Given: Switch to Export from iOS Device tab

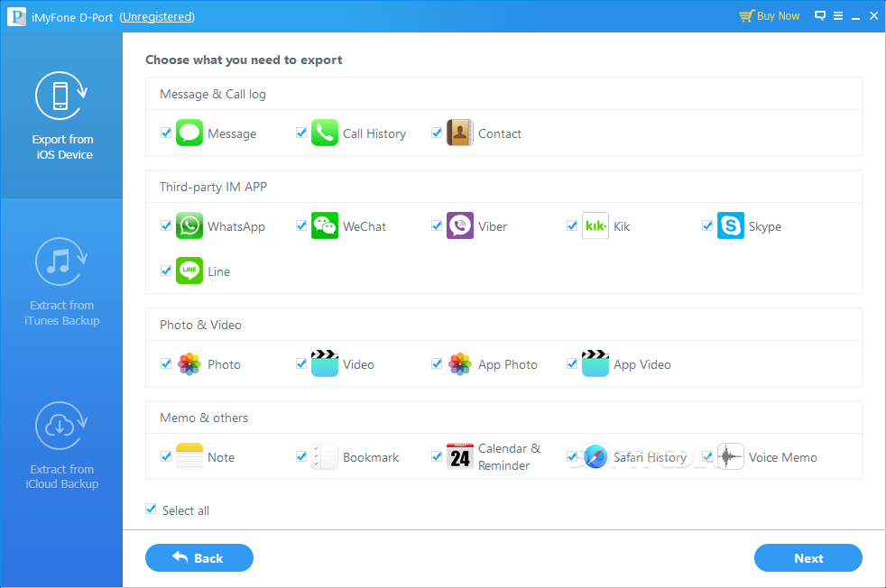Looking at the screenshot, I should [x=61, y=115].
